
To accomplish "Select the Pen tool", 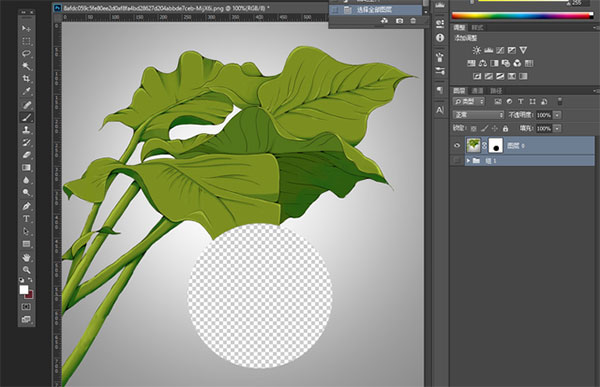I will (26, 206).
